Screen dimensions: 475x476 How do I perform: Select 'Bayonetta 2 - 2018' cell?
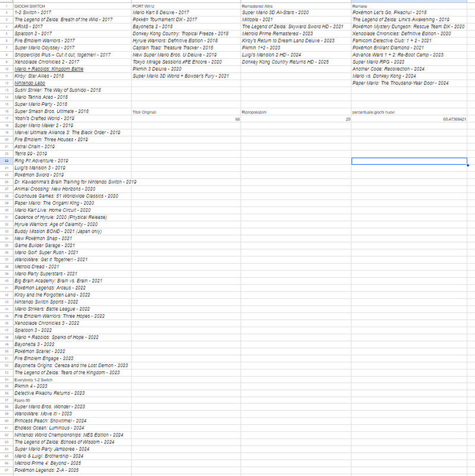(x=186, y=26)
